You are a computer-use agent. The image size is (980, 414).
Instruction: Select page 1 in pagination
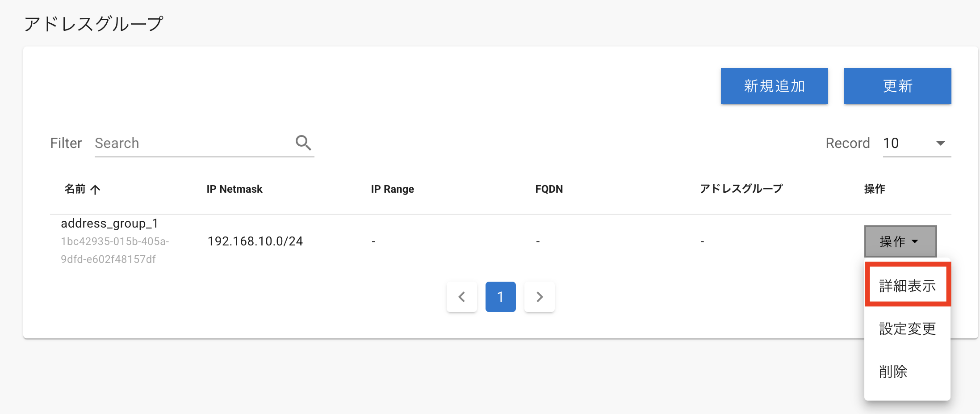point(501,297)
